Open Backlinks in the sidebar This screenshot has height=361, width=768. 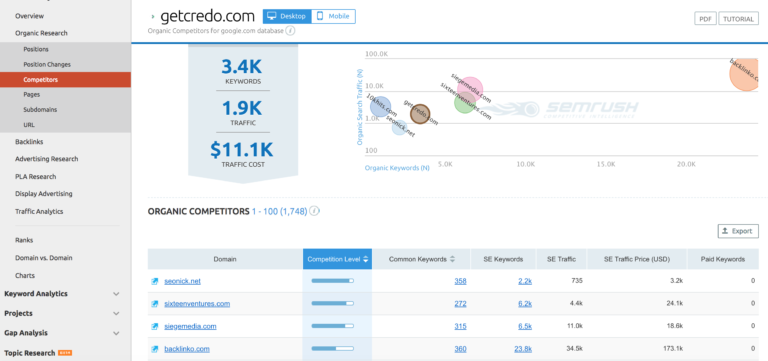pyautogui.click(x=29, y=142)
